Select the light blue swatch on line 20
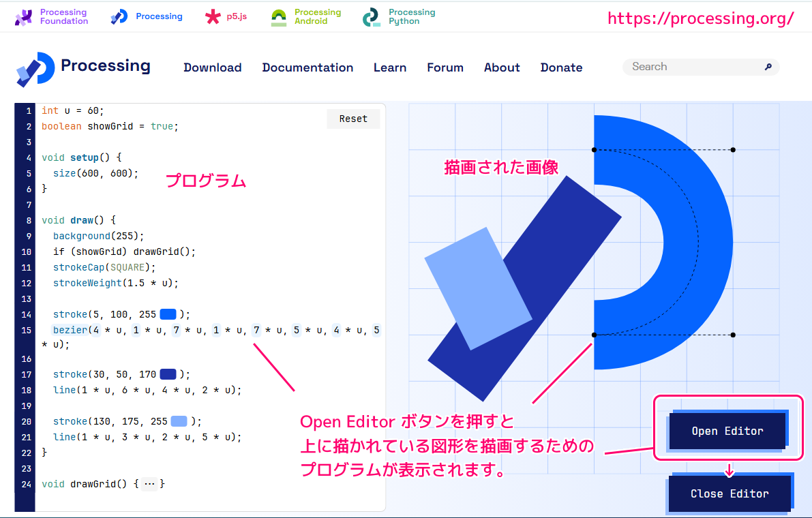The image size is (812, 518). [178, 421]
